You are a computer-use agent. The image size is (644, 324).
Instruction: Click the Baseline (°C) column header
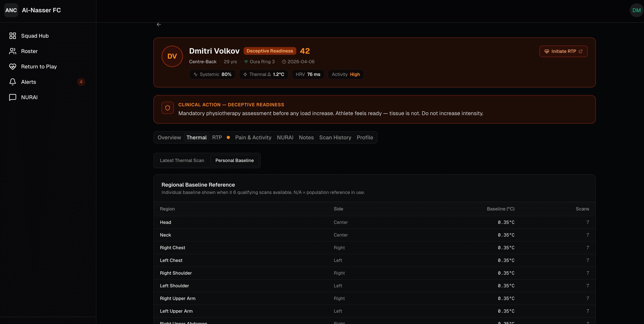coord(501,209)
